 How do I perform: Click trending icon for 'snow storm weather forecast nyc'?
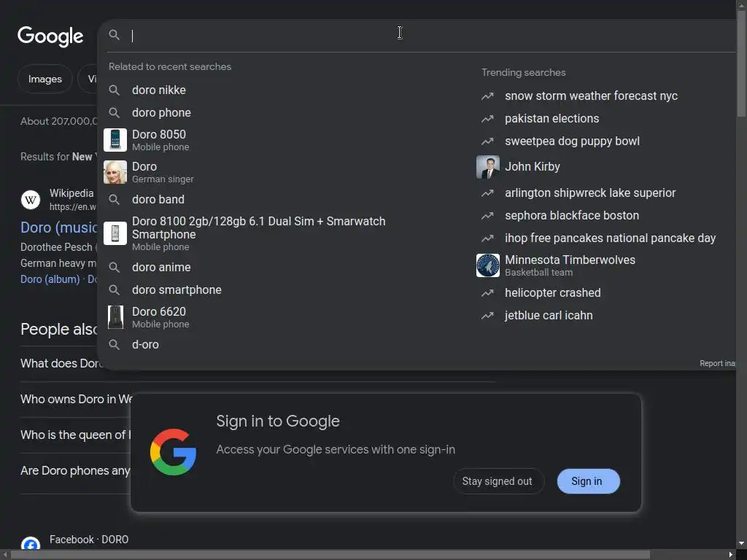(487, 96)
